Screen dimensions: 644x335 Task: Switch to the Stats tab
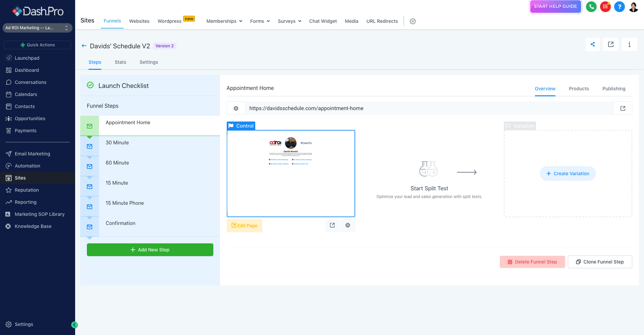click(x=120, y=62)
